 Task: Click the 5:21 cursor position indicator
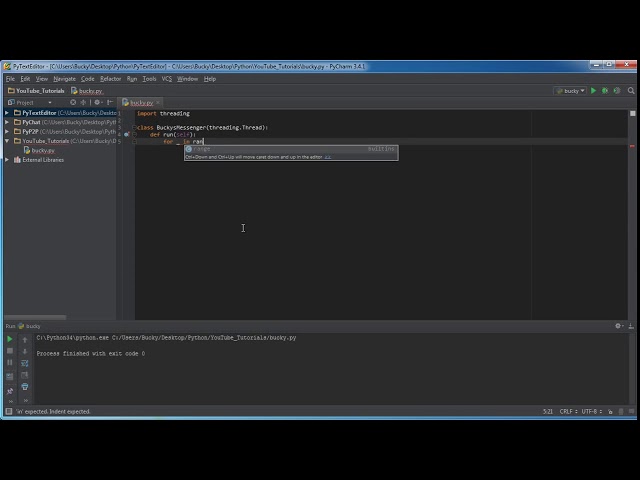point(548,411)
